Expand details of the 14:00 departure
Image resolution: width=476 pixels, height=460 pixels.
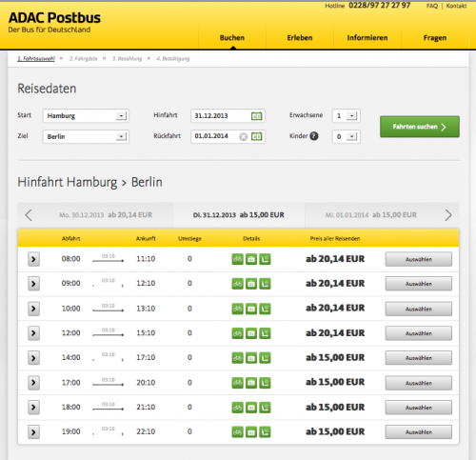coord(33,358)
